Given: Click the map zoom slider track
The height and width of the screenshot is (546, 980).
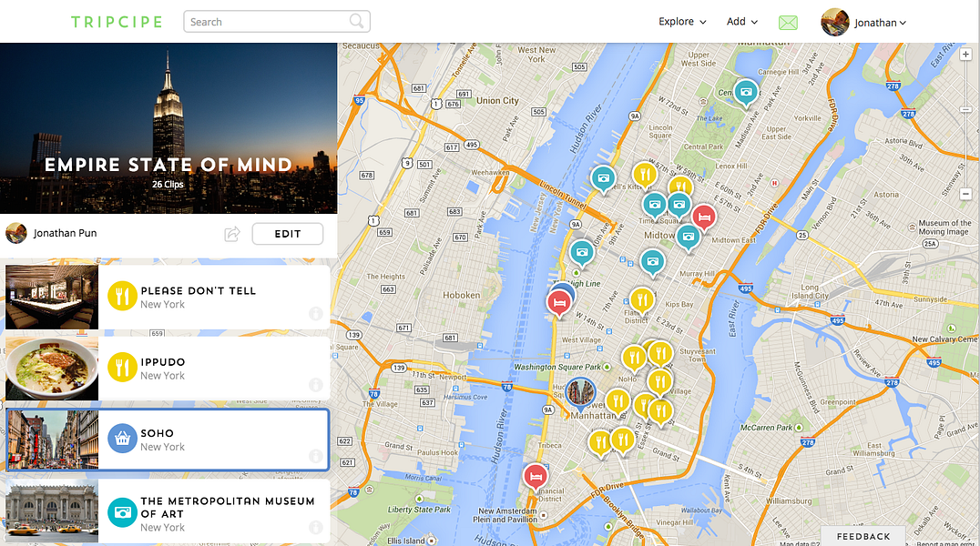Looking at the screenshot, I should click(x=965, y=125).
